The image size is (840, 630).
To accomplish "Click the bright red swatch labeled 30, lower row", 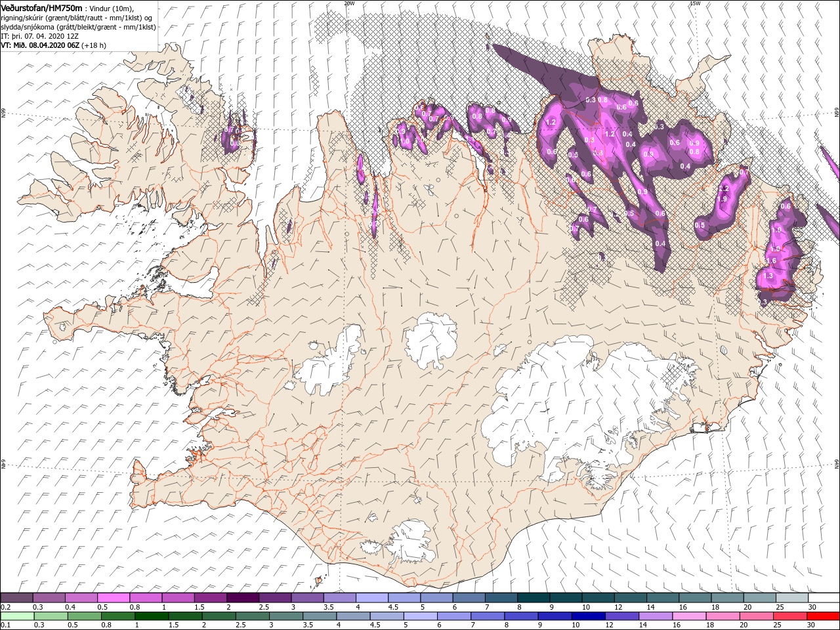I will 822,616.
